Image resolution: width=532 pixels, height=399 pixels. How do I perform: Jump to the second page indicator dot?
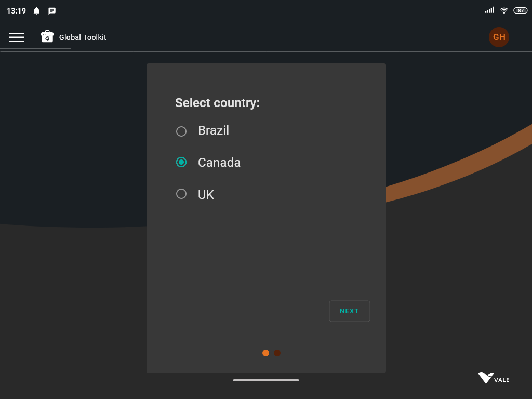(277, 353)
